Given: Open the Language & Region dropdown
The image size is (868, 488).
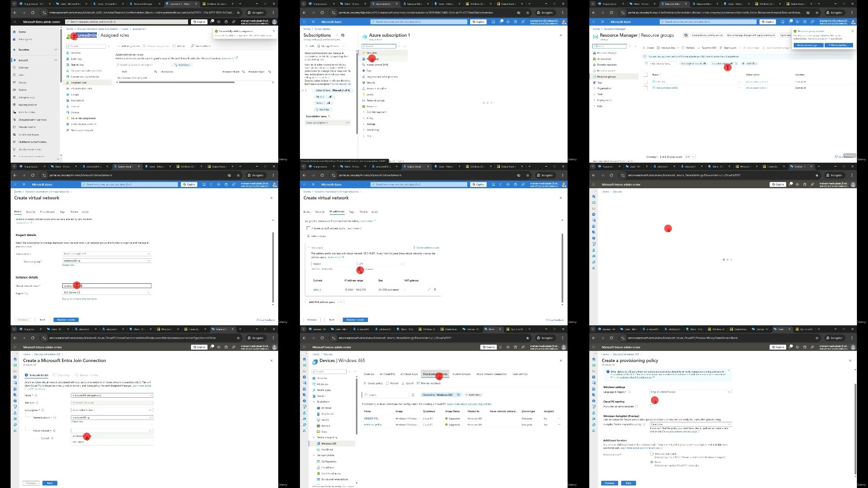Looking at the screenshot, I should [x=691, y=392].
